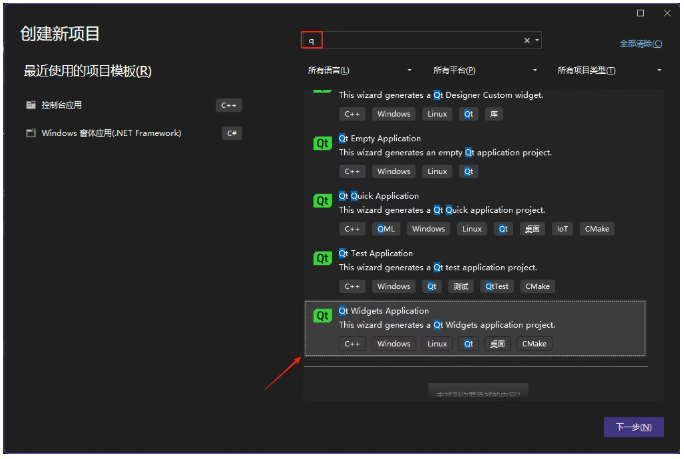Viewport: 684px width, 459px height.
Task: Select the Qt Widgets Application template
Action: click(x=475, y=328)
